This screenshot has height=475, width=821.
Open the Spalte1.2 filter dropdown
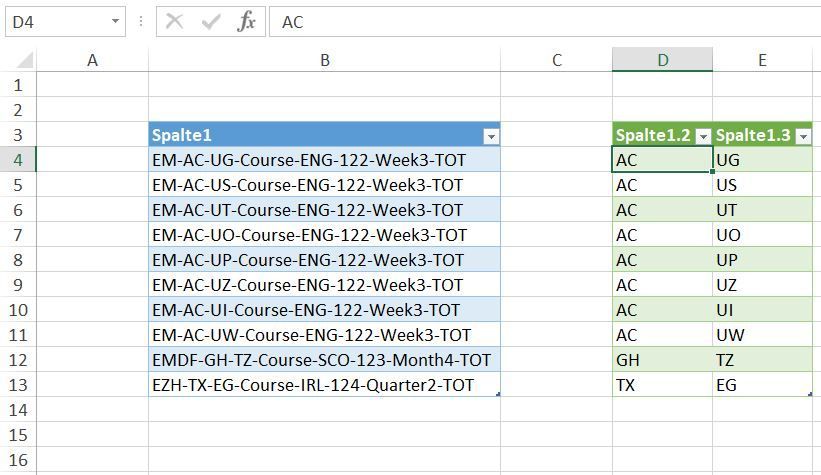click(x=703, y=137)
